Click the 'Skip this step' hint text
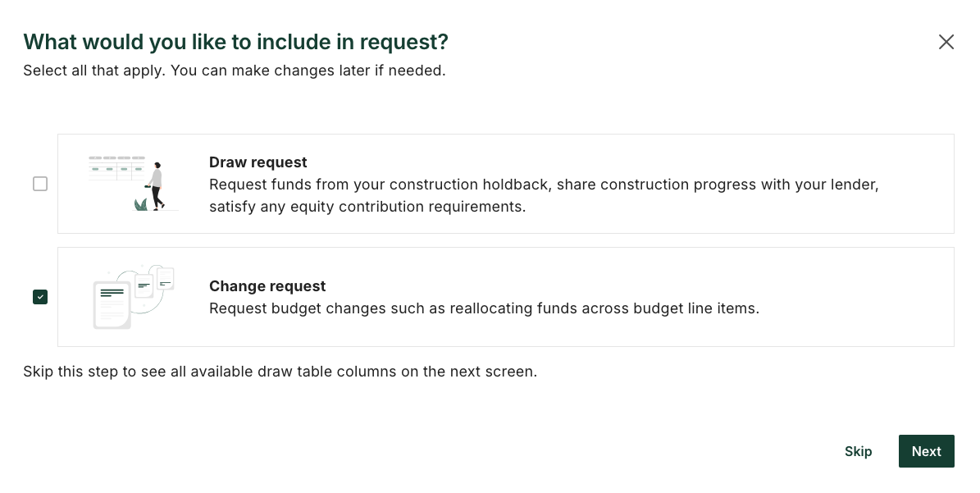This screenshot has height=493, width=980. tap(280, 372)
